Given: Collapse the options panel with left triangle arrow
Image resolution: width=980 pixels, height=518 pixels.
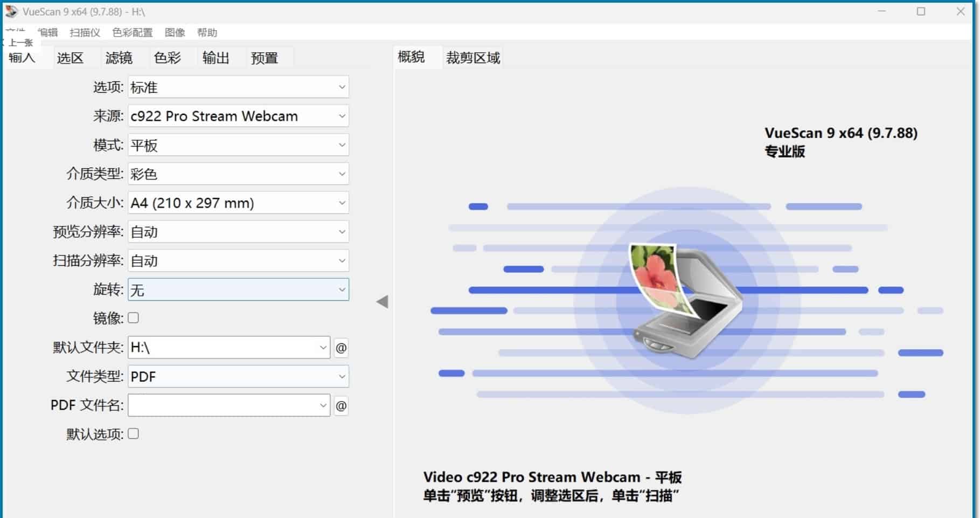Looking at the screenshot, I should click(x=383, y=302).
